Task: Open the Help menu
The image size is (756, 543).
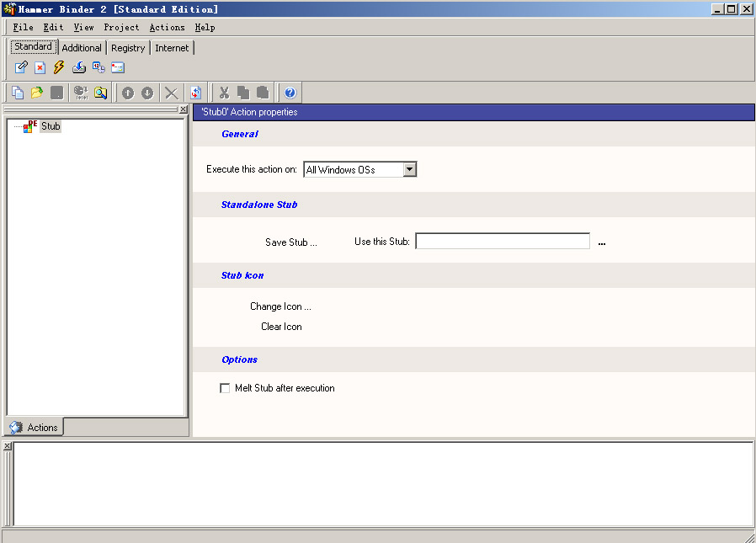Action: pos(205,28)
